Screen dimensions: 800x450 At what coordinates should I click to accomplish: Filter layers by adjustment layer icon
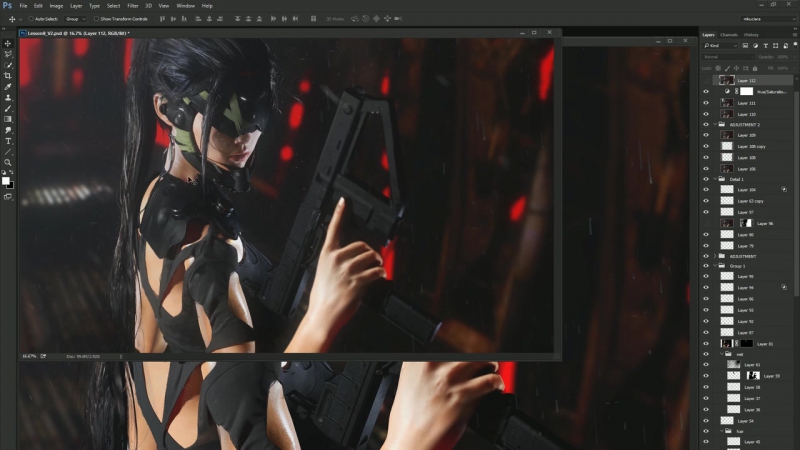point(756,45)
